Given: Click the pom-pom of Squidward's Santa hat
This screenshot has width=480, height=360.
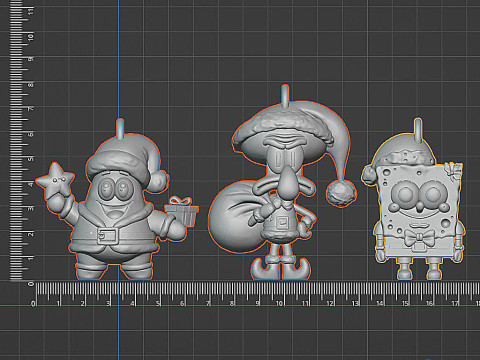Looking at the screenshot, I should coord(341,193).
